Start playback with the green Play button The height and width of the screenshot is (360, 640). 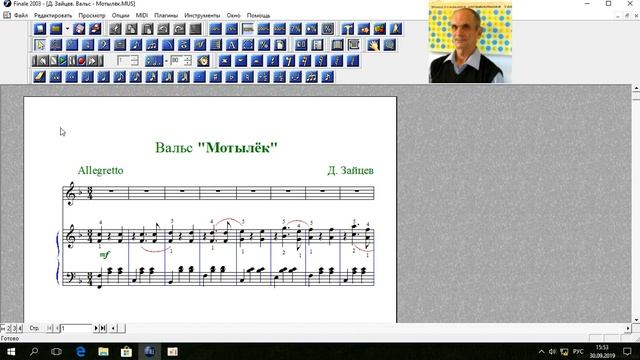pos(62,61)
